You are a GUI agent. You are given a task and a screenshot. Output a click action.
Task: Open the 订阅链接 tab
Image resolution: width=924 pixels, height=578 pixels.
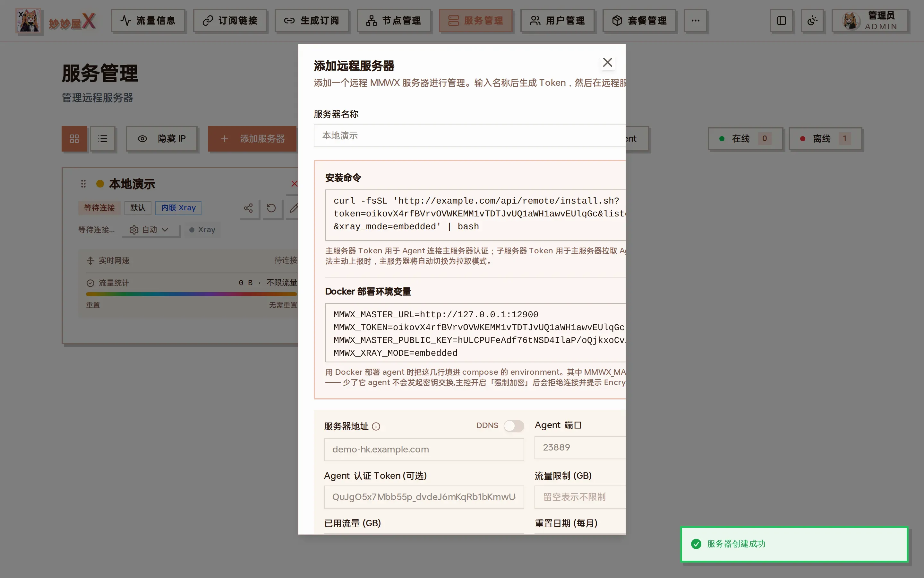[x=229, y=20]
